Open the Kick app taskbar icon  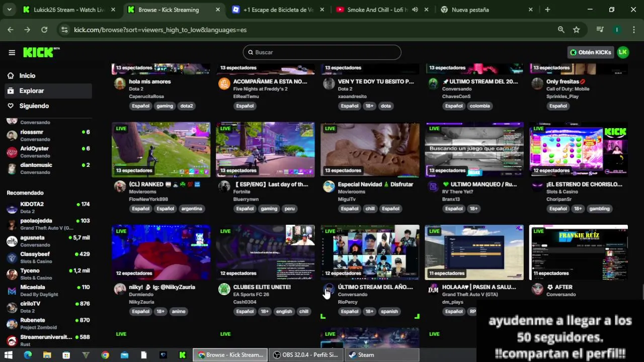[183, 355]
